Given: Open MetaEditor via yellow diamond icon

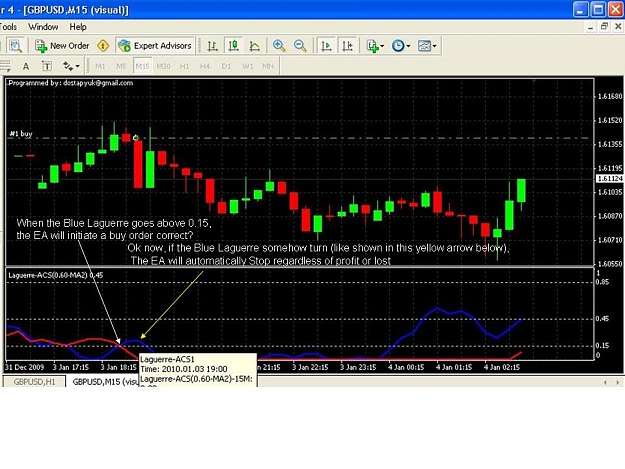Looking at the screenshot, I should [103, 46].
